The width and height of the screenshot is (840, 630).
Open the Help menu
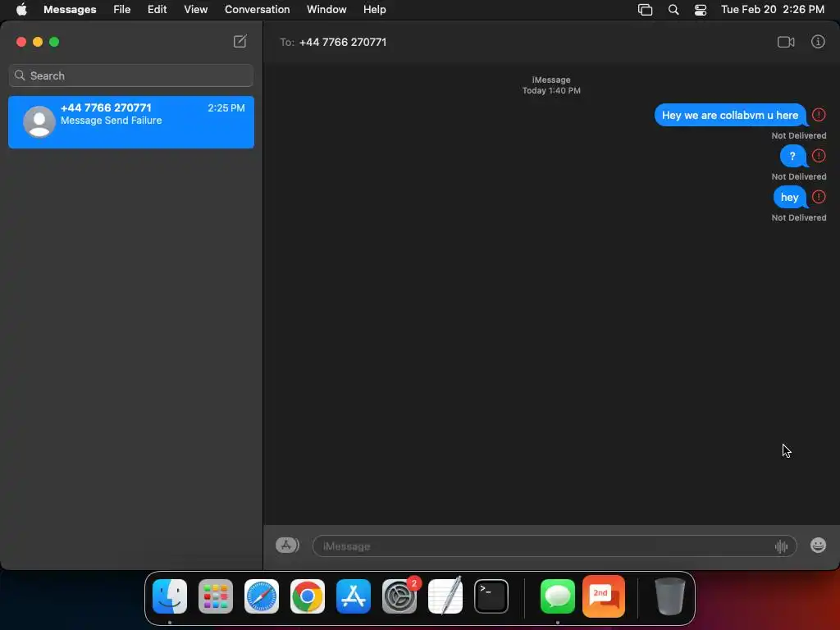(374, 10)
